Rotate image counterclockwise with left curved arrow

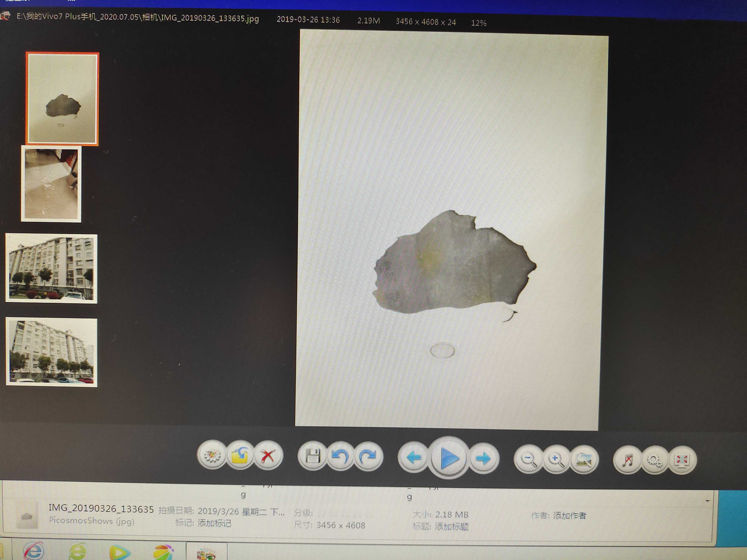coord(340,457)
